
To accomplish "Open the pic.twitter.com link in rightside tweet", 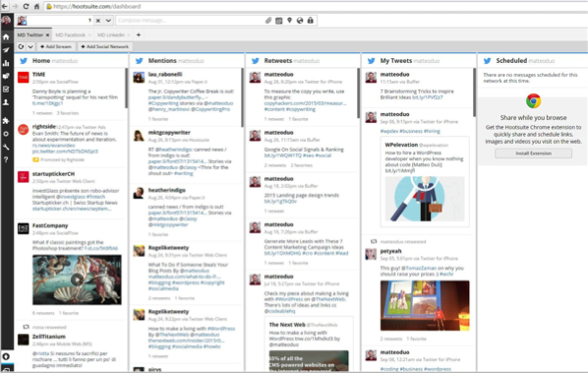I will [x=65, y=152].
